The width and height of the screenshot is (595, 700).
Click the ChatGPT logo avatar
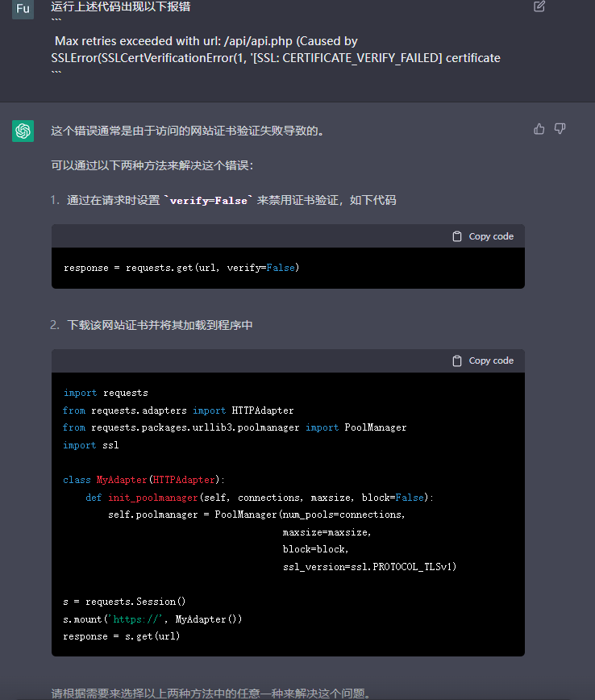(x=23, y=131)
